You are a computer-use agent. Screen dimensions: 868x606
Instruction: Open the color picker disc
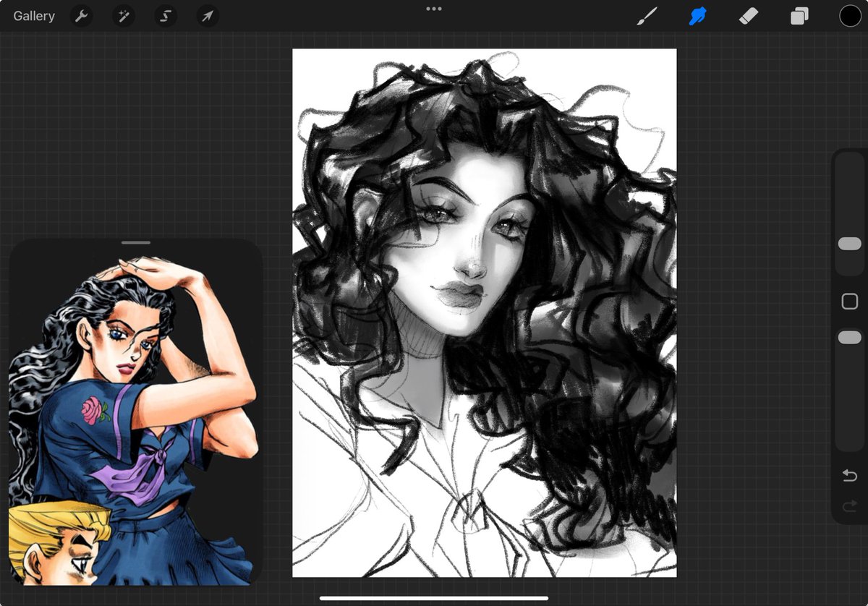(x=851, y=15)
